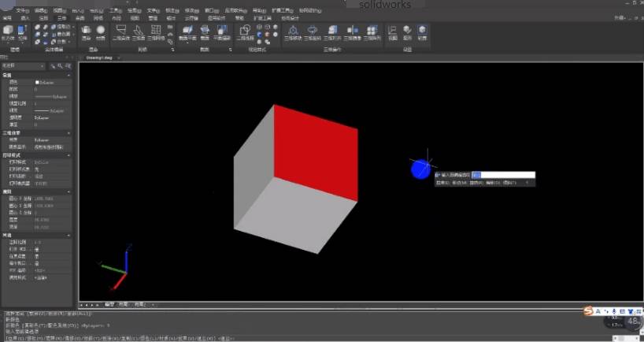
Task: Select the 2D solid (二维实体) mesh tool
Action: 120,32
